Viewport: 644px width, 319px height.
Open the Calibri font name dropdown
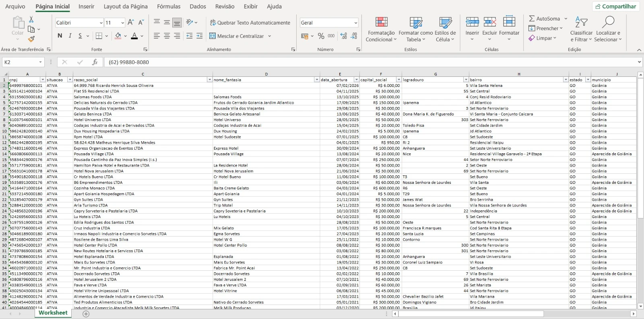(x=101, y=23)
